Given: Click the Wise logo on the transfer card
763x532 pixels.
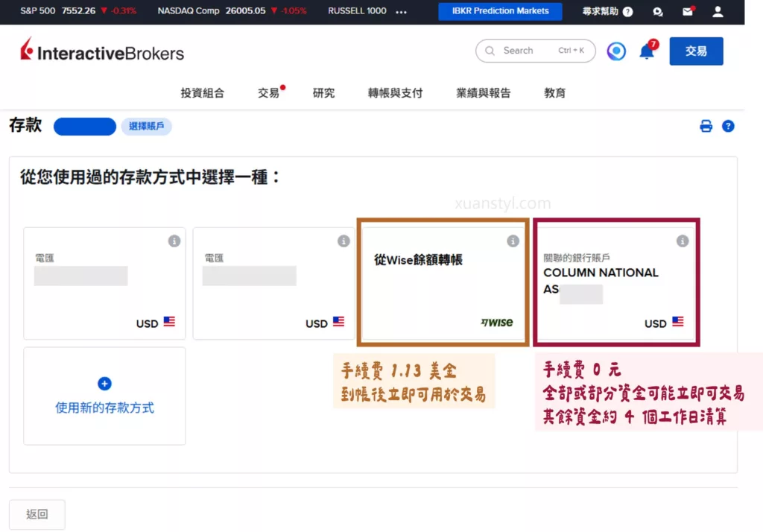Looking at the screenshot, I should pos(497,322).
